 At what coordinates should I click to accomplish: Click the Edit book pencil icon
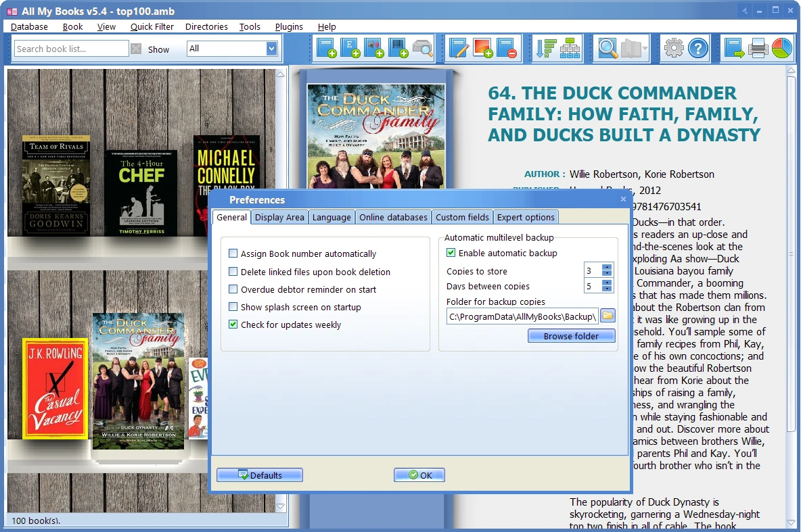coord(459,48)
